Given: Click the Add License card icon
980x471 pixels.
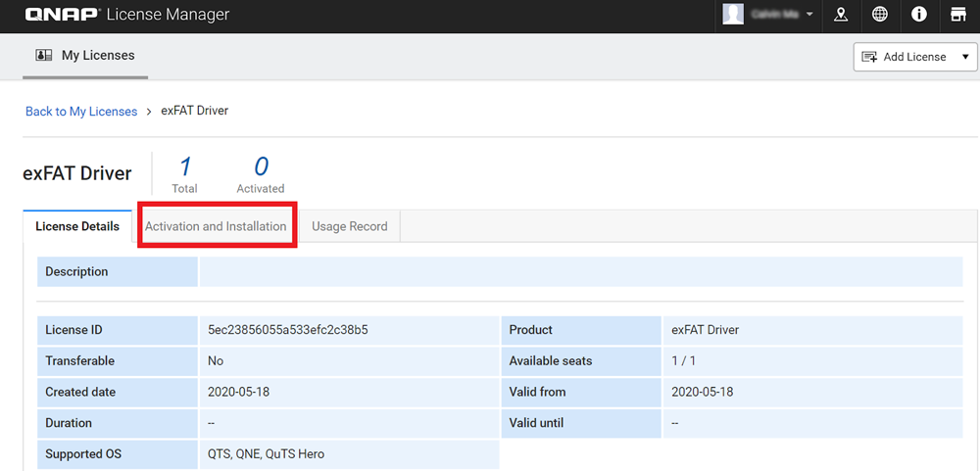Looking at the screenshot, I should click(869, 57).
